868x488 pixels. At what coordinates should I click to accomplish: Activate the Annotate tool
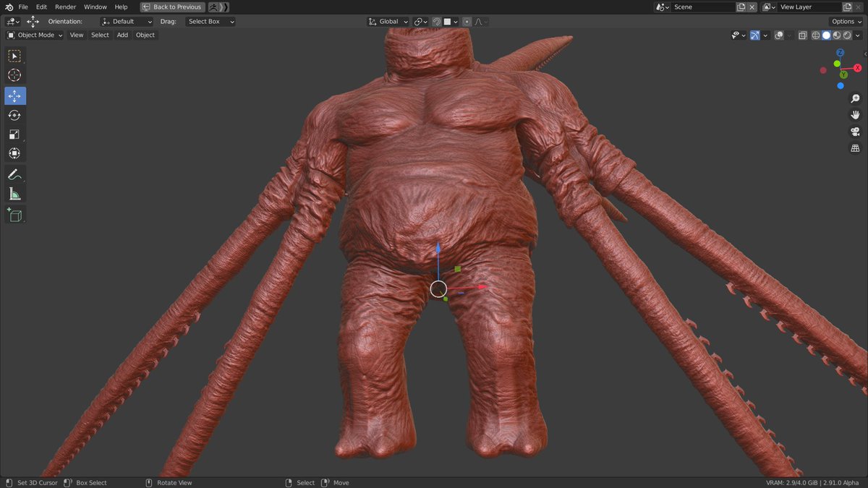(14, 174)
